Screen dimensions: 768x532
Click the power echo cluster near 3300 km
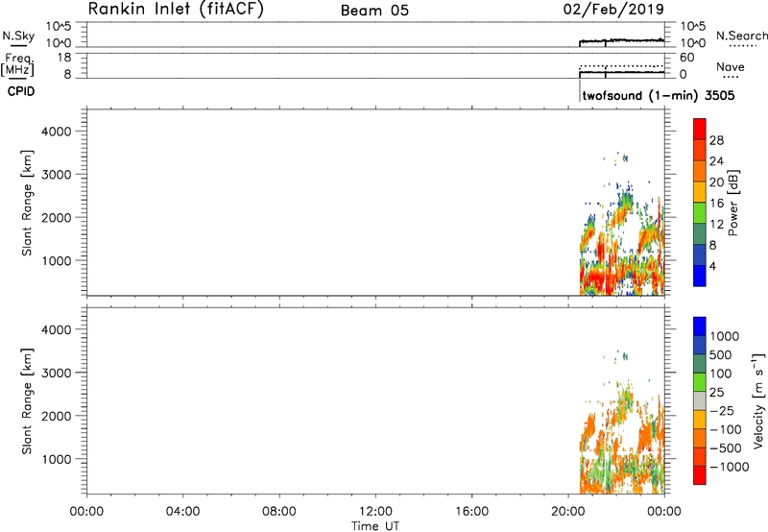(x=624, y=157)
